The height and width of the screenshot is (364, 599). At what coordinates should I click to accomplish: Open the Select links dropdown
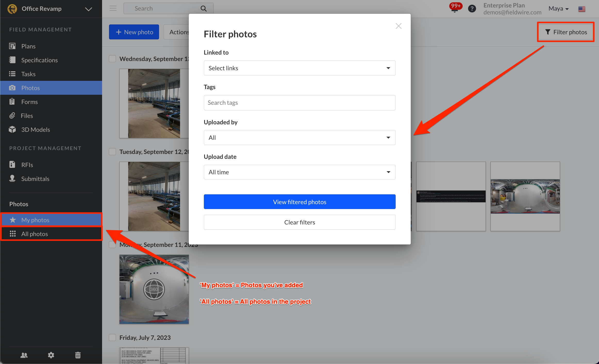[x=299, y=68]
